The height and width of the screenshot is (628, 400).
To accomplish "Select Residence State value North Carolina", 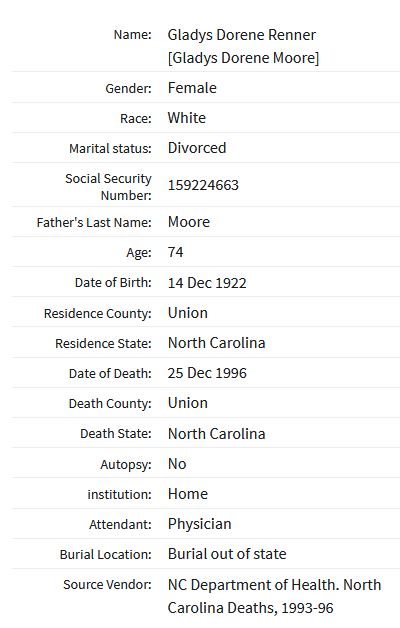I will [217, 343].
